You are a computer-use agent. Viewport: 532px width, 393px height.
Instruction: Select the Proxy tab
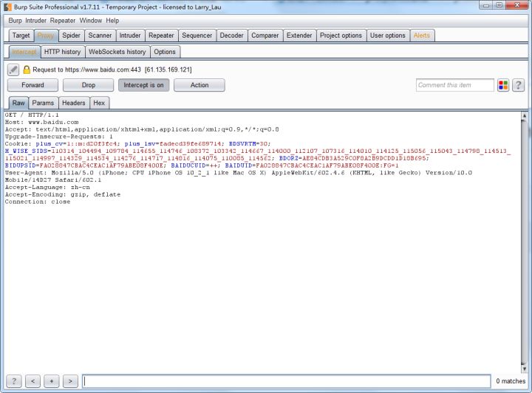click(46, 35)
